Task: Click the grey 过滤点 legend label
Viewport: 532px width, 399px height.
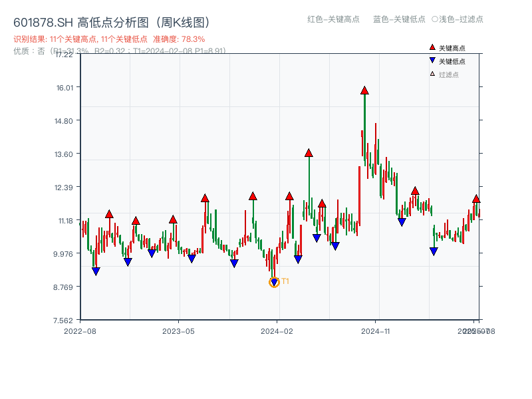Action: (x=448, y=74)
